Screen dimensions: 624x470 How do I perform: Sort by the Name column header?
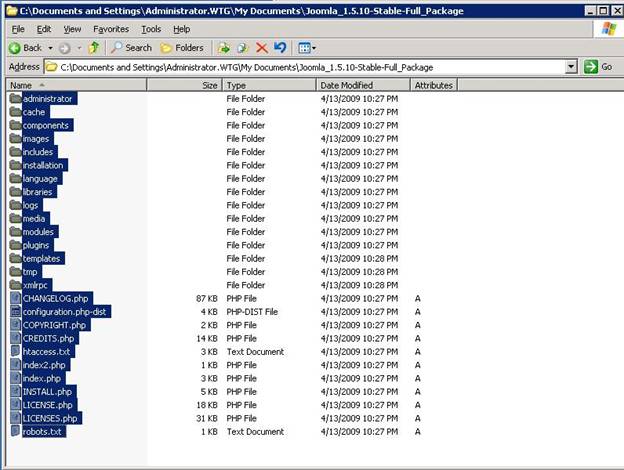click(x=76, y=85)
